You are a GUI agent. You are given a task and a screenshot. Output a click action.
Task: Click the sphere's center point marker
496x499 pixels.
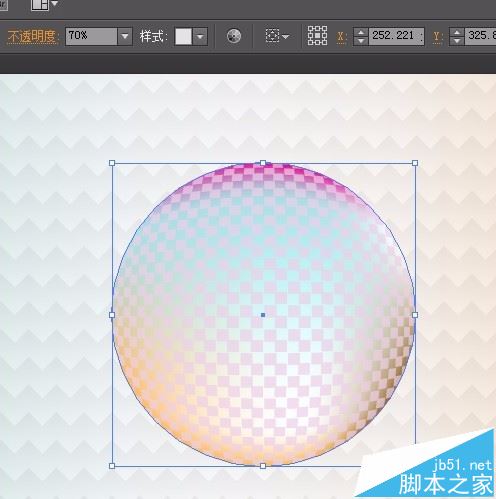[263, 315]
